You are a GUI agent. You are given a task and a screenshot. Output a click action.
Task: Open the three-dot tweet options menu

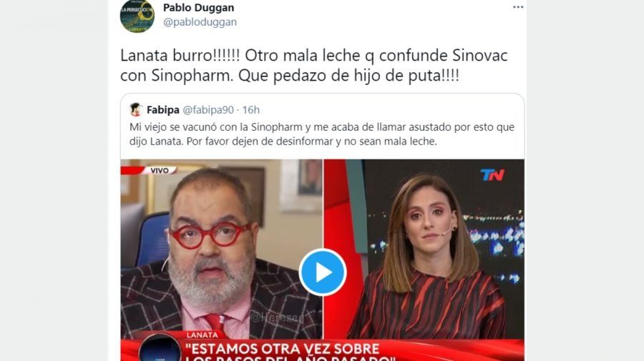pyautogui.click(x=518, y=7)
